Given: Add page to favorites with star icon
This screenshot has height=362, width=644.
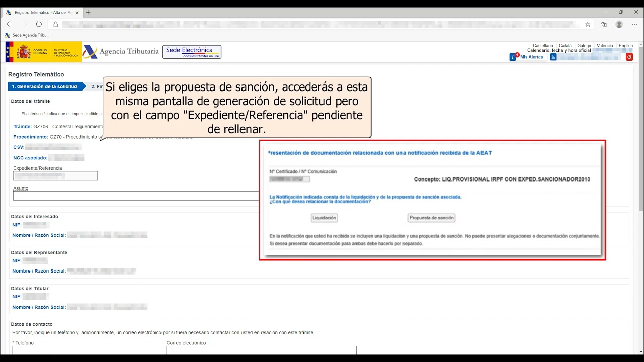Looking at the screenshot, I should tap(588, 24).
